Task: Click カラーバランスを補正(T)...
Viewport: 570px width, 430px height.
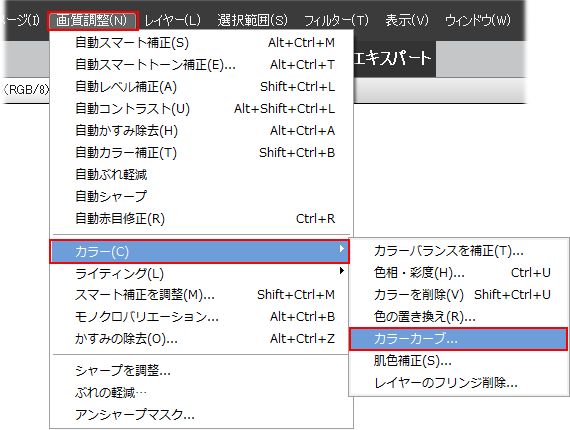Action: pyautogui.click(x=458, y=250)
